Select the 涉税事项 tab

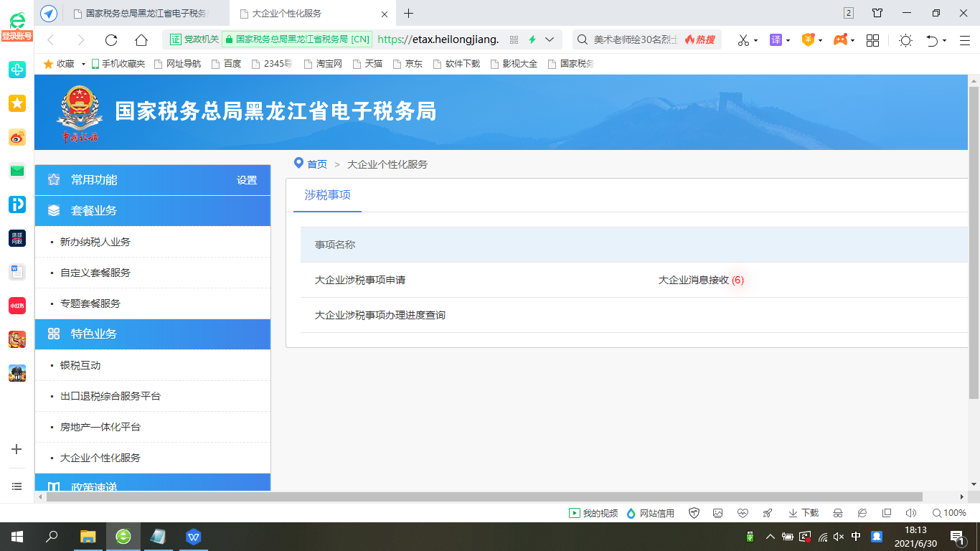click(x=327, y=195)
